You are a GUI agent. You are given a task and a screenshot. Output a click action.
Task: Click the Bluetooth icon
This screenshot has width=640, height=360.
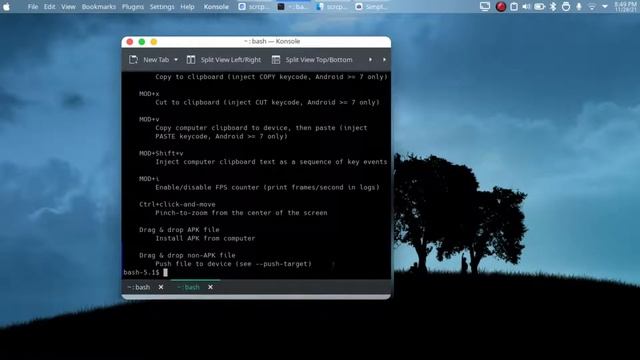click(x=553, y=7)
